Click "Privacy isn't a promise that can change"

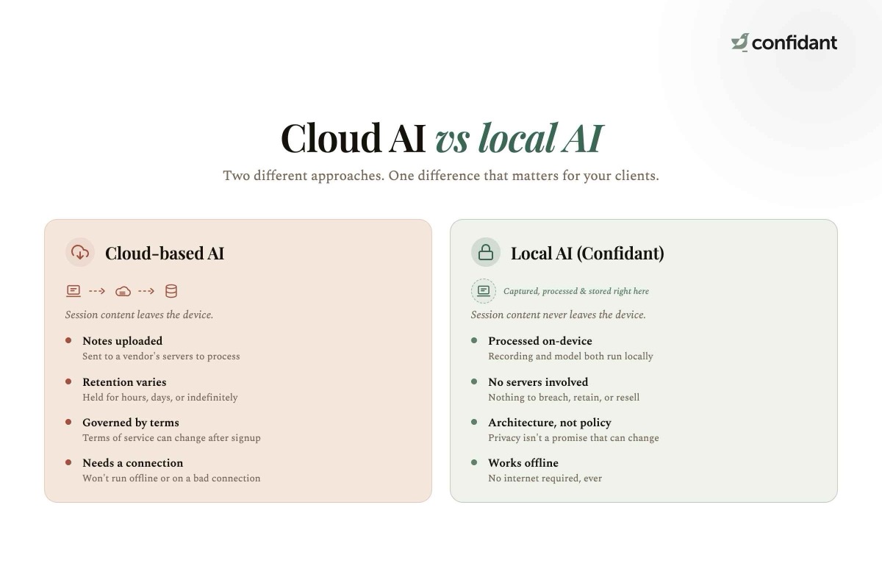pyautogui.click(x=573, y=438)
